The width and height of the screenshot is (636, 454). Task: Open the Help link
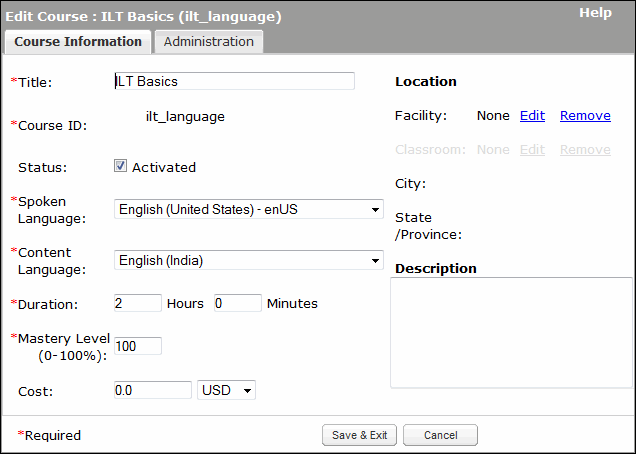pos(595,13)
